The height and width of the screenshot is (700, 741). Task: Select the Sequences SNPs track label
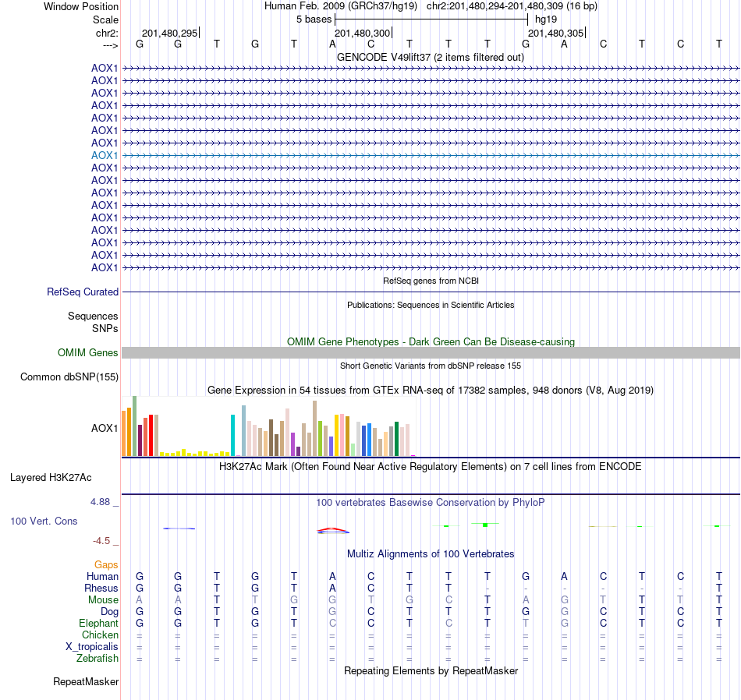[93, 322]
